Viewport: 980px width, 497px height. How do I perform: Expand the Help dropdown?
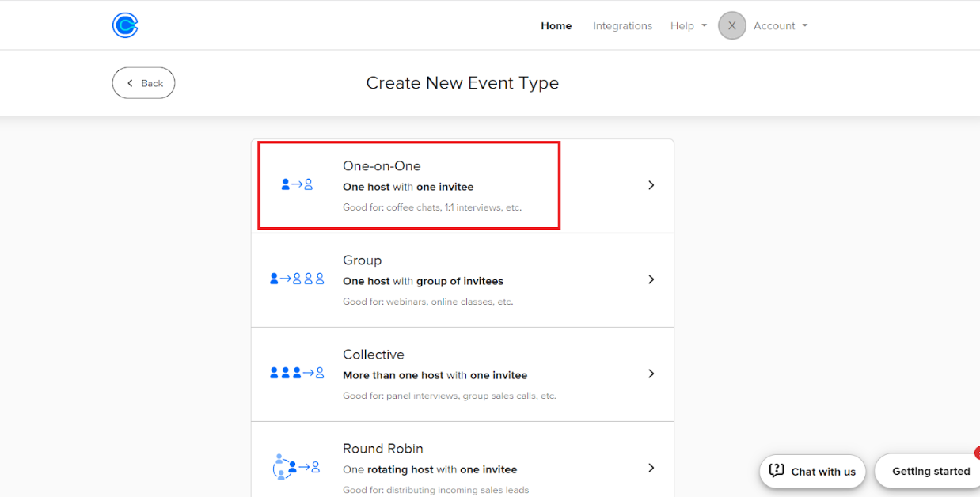[x=687, y=26]
